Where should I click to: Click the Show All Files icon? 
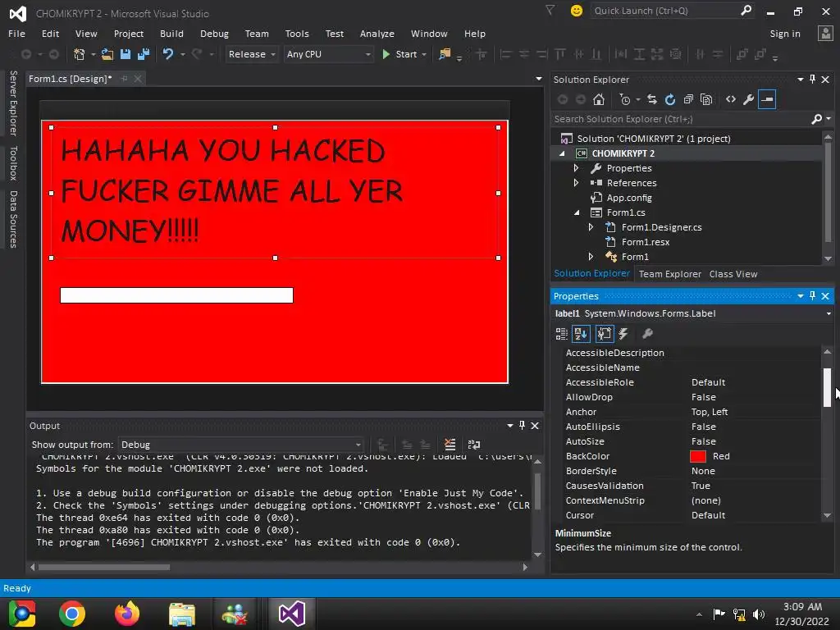click(706, 99)
